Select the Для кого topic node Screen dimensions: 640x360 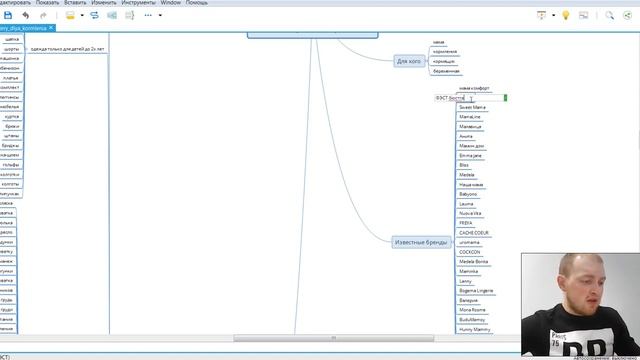pyautogui.click(x=409, y=61)
